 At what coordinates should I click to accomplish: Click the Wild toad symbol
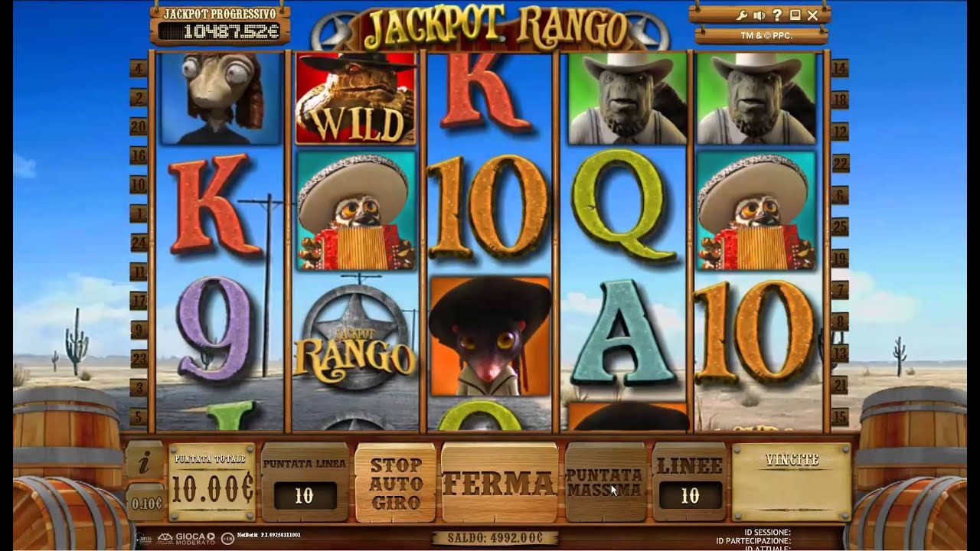tap(355, 97)
